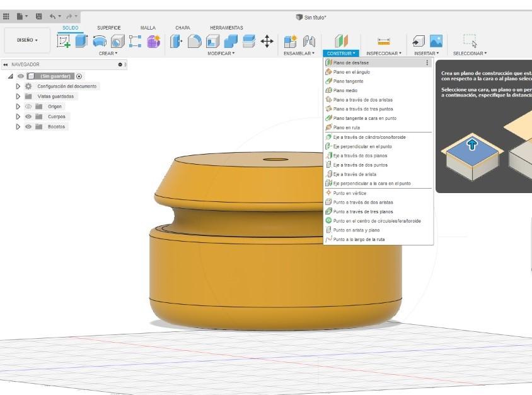Expand Configuración del documento node
Screen dimensions: 532x395
(18, 86)
